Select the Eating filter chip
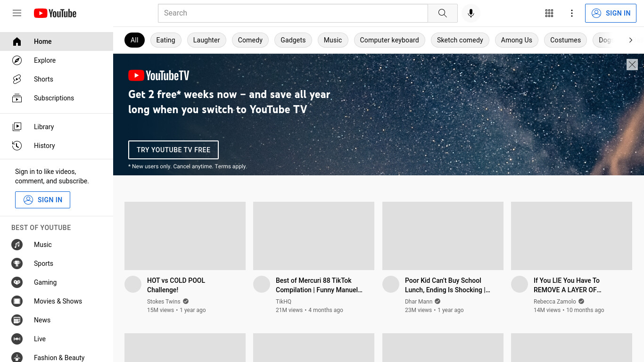Screen dimensions: 644x362 pos(165,40)
